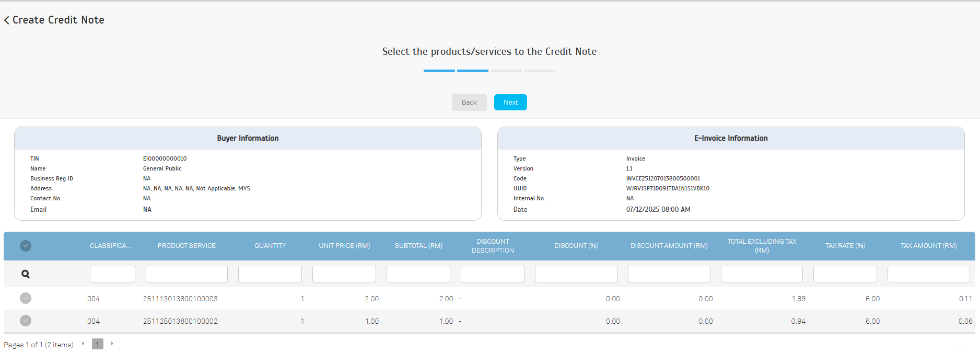Sort by the Classification column header
Image resolution: width=980 pixels, height=352 pixels.
coord(110,246)
